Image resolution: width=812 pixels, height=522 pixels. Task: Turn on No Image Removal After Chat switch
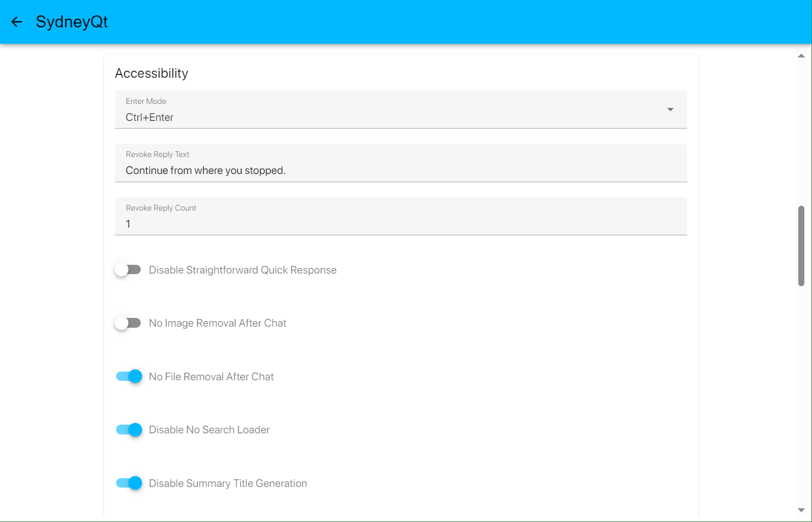(x=128, y=323)
